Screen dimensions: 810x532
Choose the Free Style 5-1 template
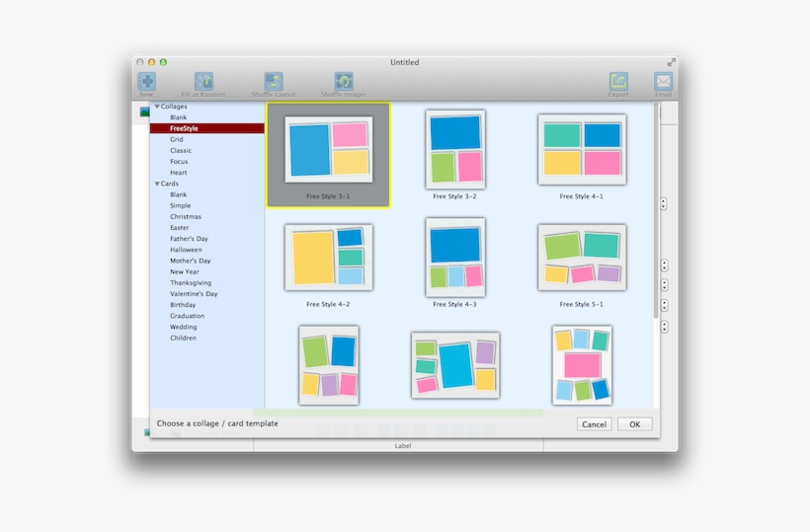pyautogui.click(x=582, y=257)
